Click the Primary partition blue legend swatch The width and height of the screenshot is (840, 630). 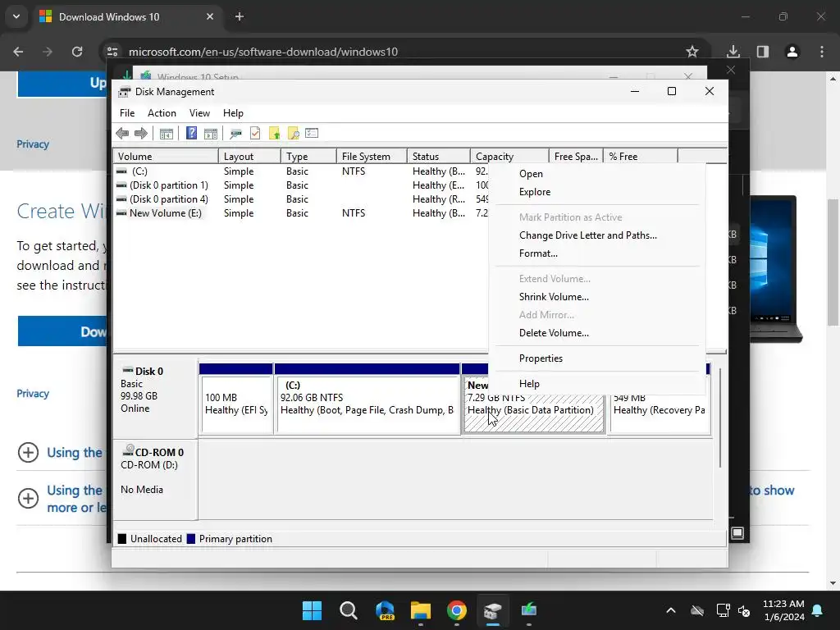click(190, 539)
